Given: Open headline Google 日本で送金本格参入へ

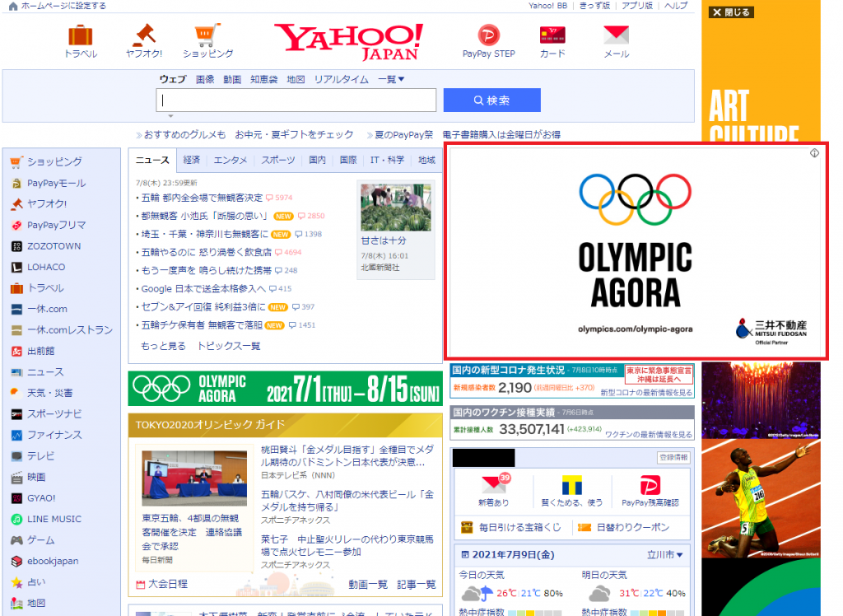Looking at the screenshot, I should (x=203, y=288).
